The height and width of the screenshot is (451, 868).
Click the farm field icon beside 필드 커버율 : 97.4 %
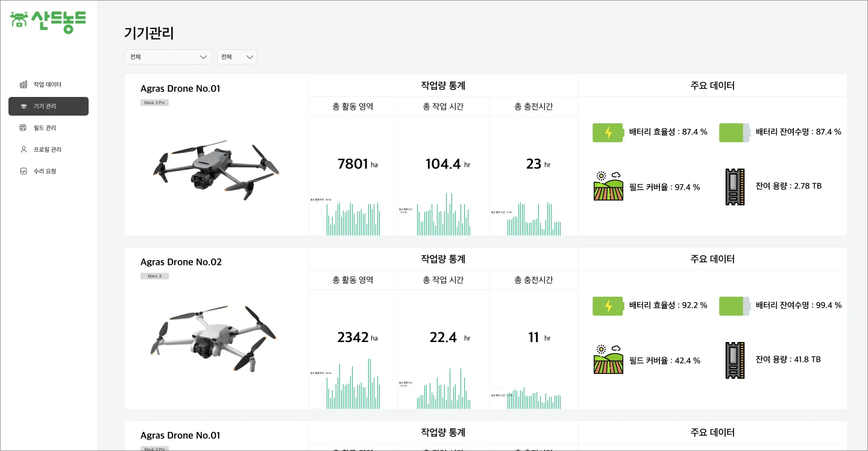(x=608, y=186)
